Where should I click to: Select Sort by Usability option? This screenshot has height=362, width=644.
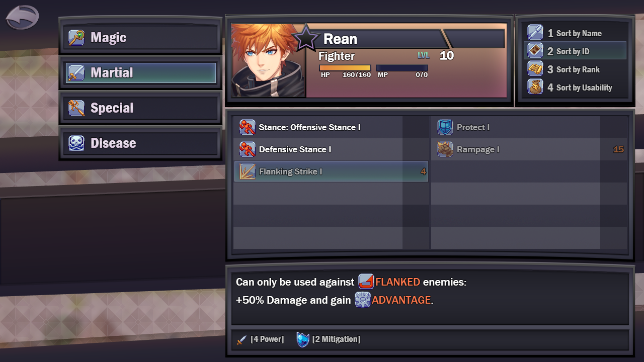coord(576,87)
